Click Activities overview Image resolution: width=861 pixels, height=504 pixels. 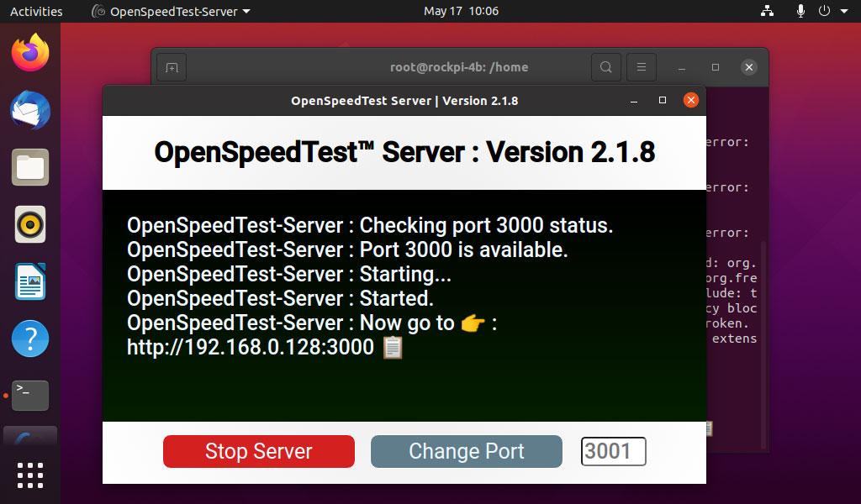click(x=36, y=11)
